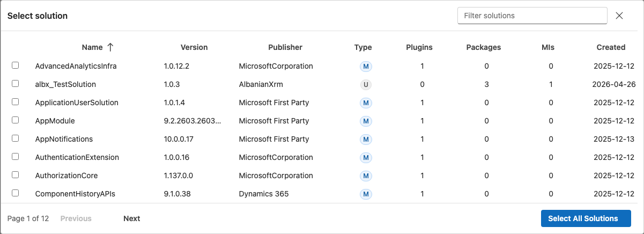Close the Select solution dialog
644x234 pixels.
click(x=619, y=16)
